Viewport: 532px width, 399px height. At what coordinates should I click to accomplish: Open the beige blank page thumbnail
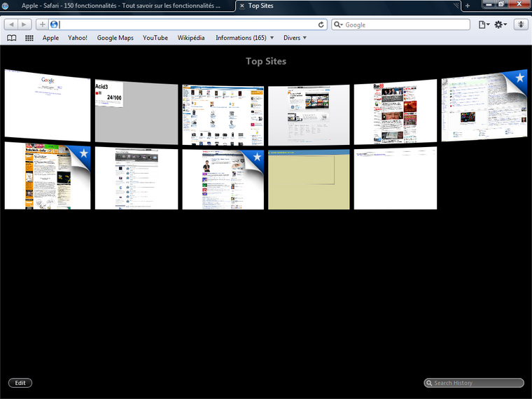[309, 179]
